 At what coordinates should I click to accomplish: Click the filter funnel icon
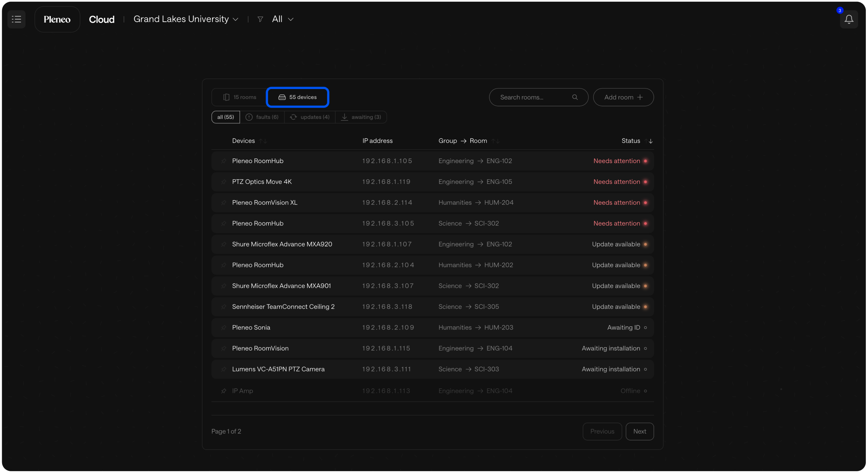pos(260,19)
